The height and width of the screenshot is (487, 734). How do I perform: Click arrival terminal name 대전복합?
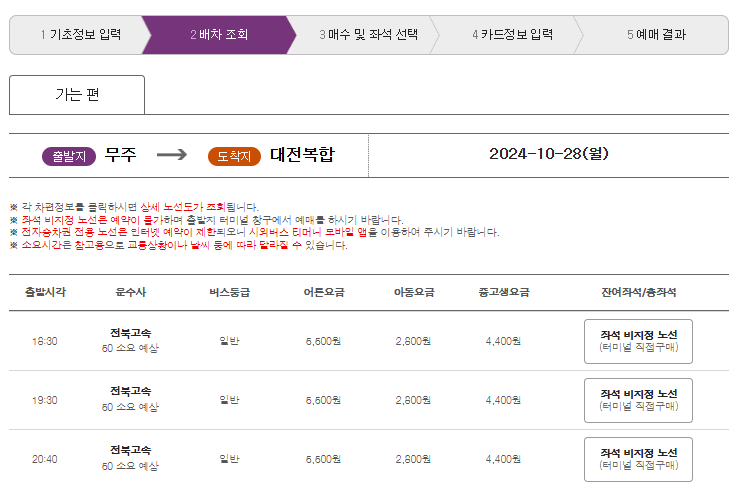(302, 155)
